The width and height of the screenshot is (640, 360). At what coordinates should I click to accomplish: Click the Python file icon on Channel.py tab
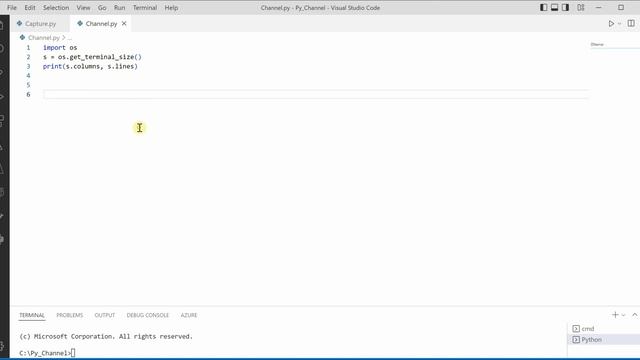coord(80,24)
